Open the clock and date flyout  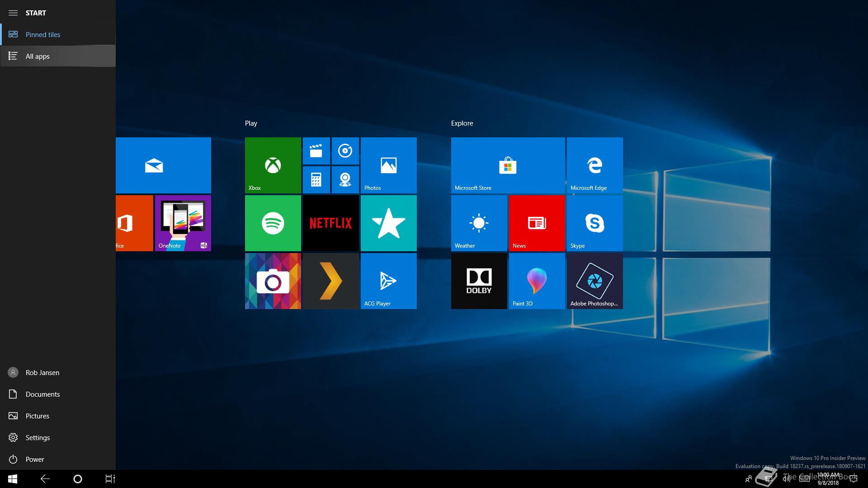pos(828,479)
